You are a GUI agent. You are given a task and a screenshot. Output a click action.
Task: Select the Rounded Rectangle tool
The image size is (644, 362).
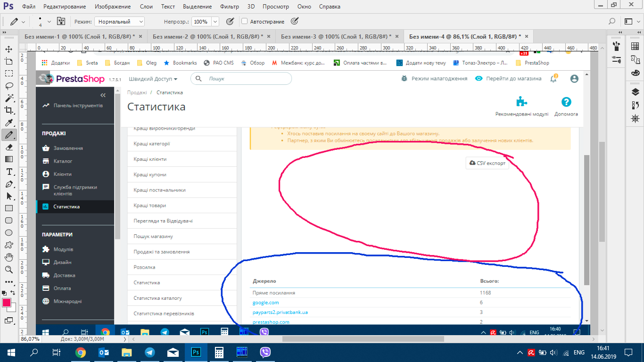8,221
